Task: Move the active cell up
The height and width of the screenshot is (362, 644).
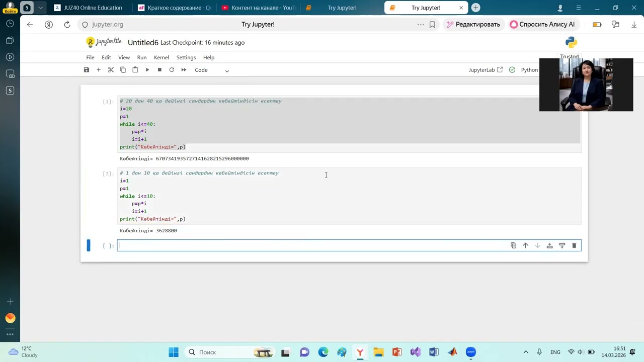Action: pos(525,245)
